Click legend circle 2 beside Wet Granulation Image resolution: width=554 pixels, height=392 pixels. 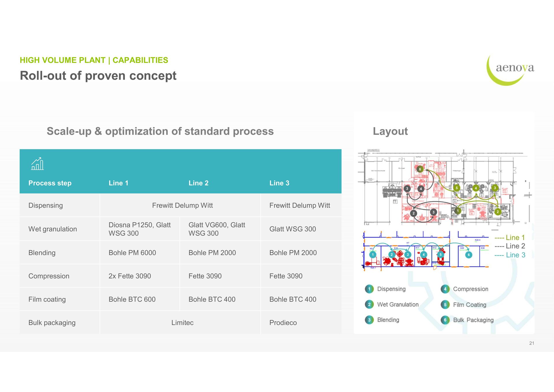click(369, 305)
